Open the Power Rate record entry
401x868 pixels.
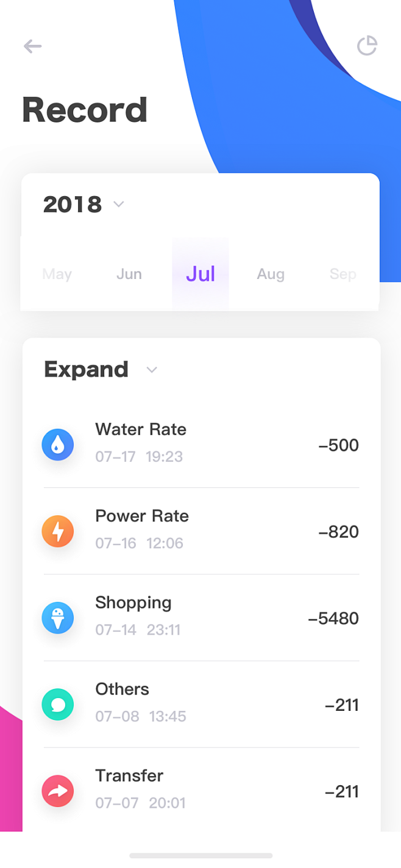(201, 531)
